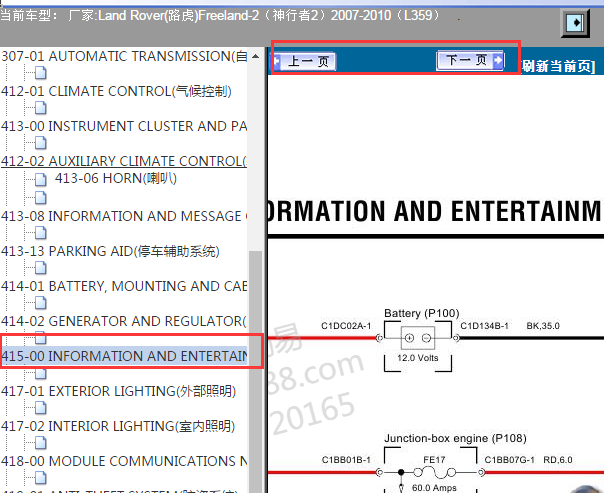Viewport: 604px width, 493px height.
Task: Click page icon under 415-00 INFORMATION AND ENTERTAINMENT
Action: click(40, 373)
